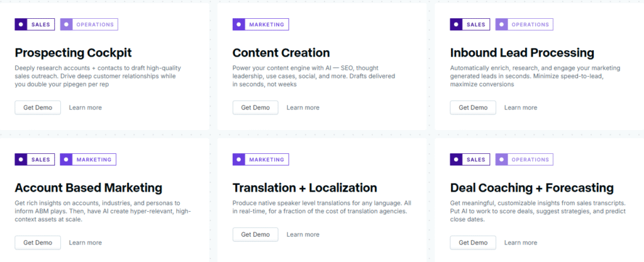Click Marketing tag icon on Account Based Marketing card
The height and width of the screenshot is (262, 644).
click(x=66, y=160)
